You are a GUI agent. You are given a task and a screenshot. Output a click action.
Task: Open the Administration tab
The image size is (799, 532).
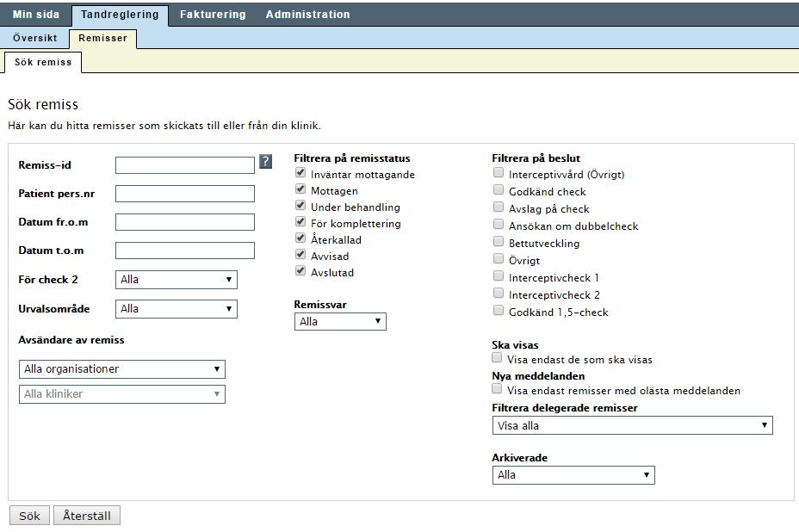307,15
